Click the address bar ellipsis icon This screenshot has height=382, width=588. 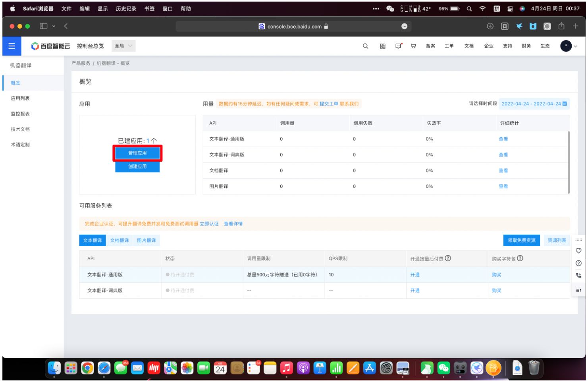pyautogui.click(x=404, y=26)
